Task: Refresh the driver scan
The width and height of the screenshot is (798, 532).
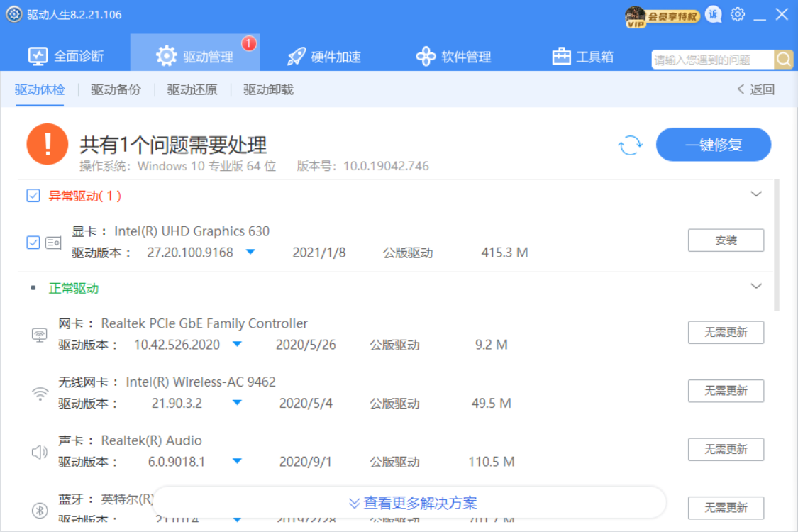Action: [630, 145]
